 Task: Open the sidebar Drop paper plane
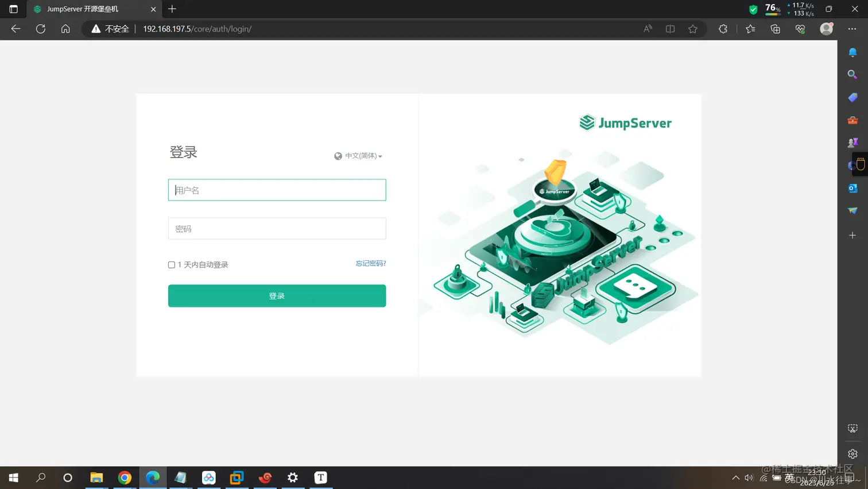852,210
